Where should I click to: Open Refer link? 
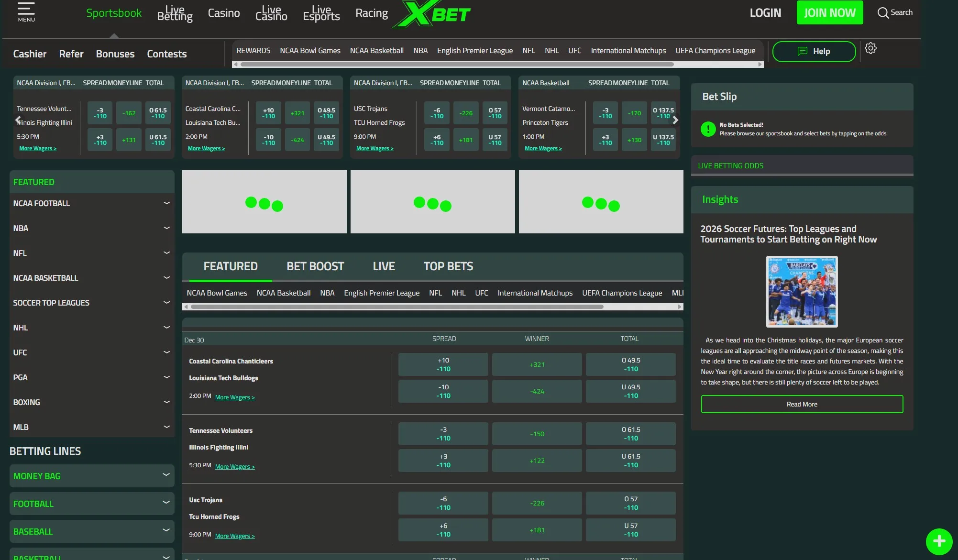point(71,54)
